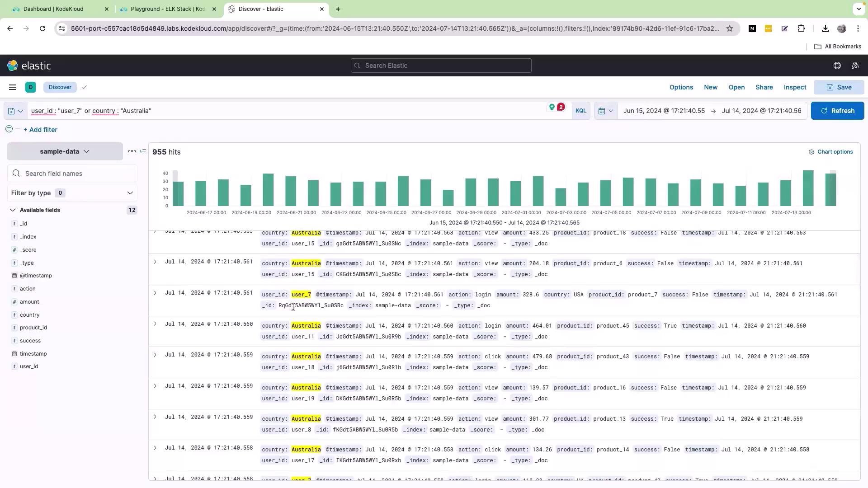Open the sample-data index pattern dropdown
Screen dimensions: 868x488
tap(65, 151)
